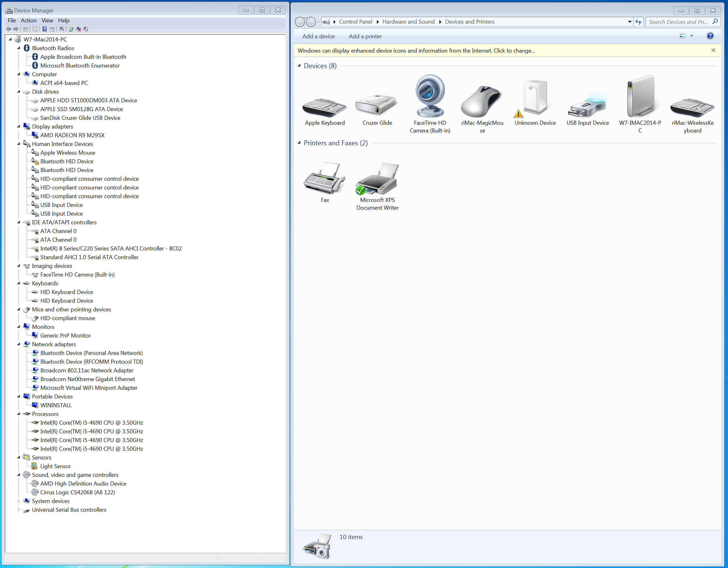Expand the System devices category
The height and width of the screenshot is (568, 728).
tap(19, 501)
